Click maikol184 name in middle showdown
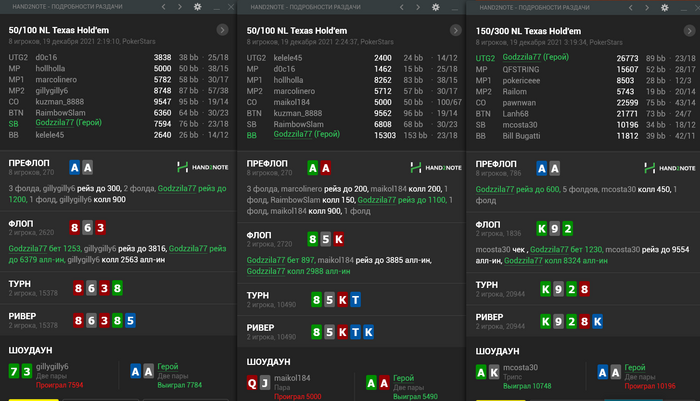The width and height of the screenshot is (700, 401). (292, 378)
